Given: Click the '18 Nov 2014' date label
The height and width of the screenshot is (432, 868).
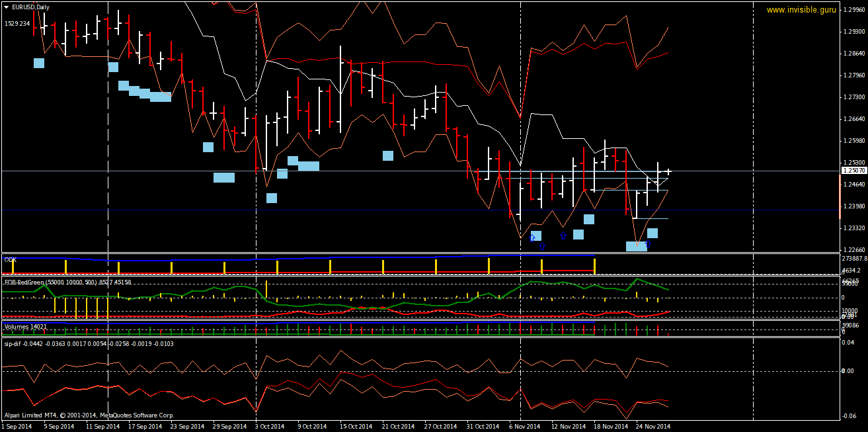Looking at the screenshot, I should 611,427.
